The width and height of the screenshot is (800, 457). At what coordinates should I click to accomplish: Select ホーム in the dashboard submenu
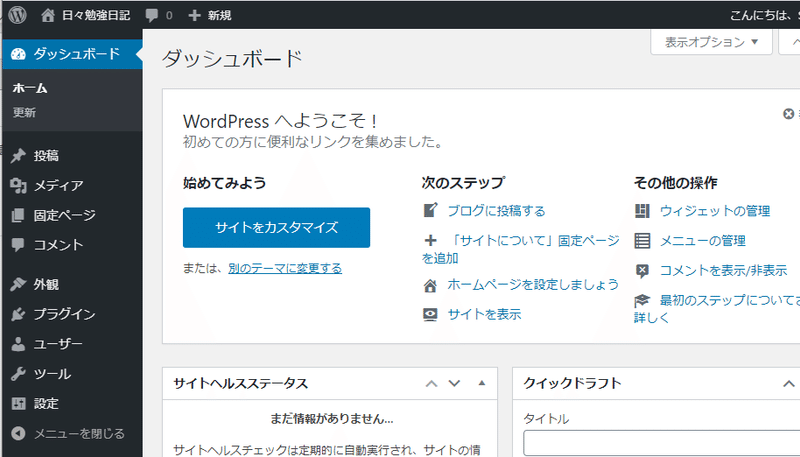(x=30, y=88)
